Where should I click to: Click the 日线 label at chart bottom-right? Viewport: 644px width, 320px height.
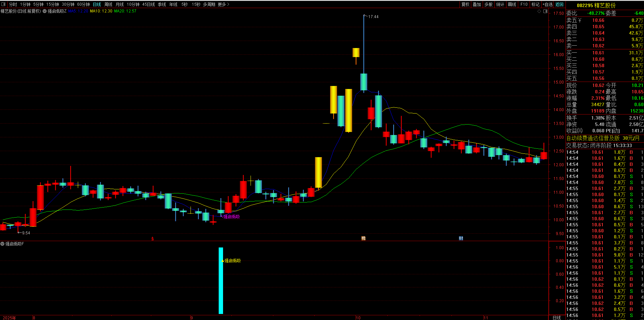tap(556, 318)
